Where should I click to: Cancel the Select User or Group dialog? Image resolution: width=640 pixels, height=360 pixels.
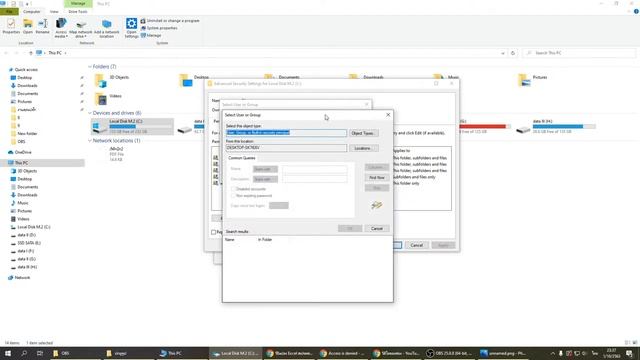377,229
